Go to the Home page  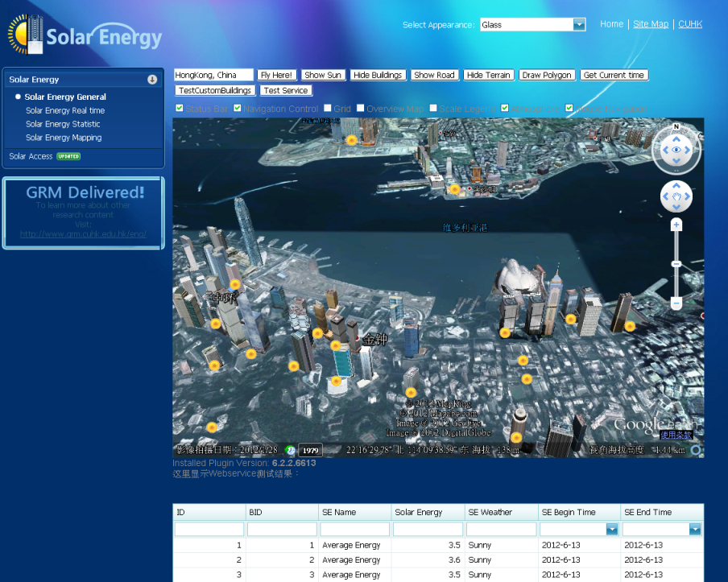611,24
